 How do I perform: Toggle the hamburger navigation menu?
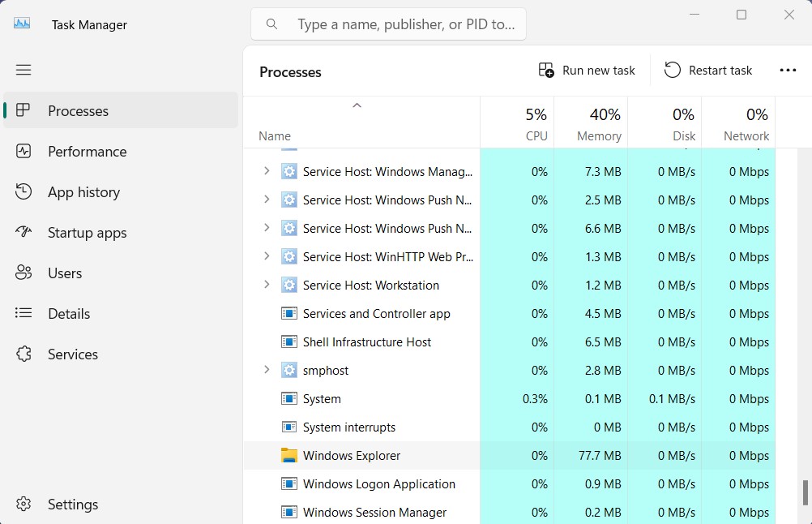[x=24, y=70]
